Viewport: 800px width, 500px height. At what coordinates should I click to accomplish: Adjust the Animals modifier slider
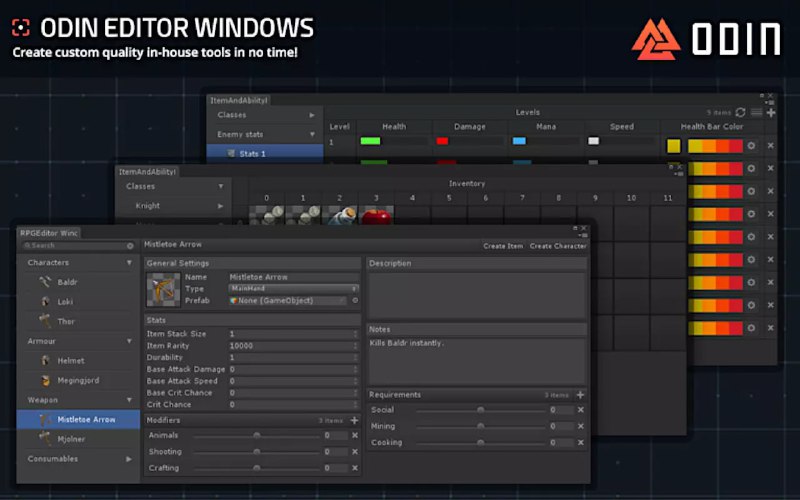[x=256, y=436]
